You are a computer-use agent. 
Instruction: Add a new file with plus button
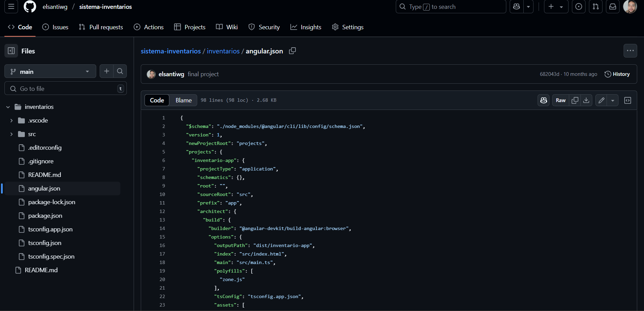coord(106,71)
